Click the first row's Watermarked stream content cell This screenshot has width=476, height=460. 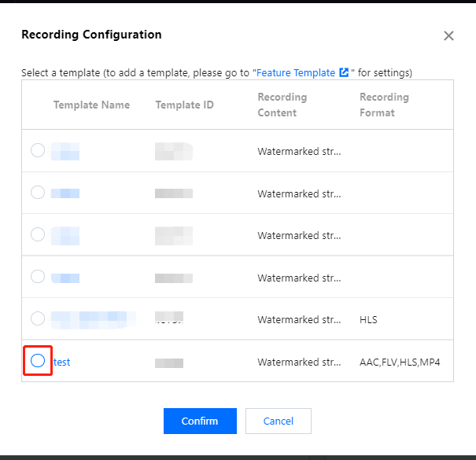coord(299,151)
